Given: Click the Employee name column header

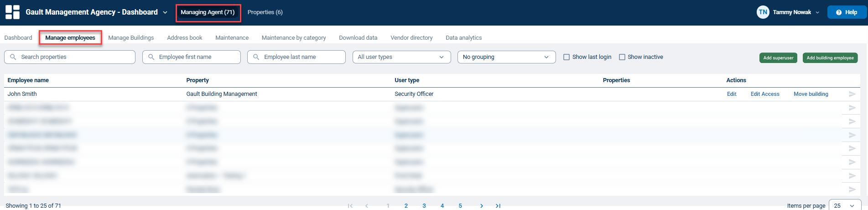Looking at the screenshot, I should click(28, 80).
